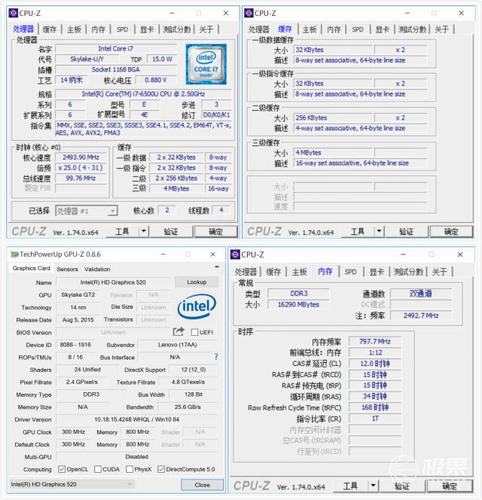The image size is (482, 500).
Task: Click the Validation tab in GPU-Z
Action: pyautogui.click(x=97, y=269)
